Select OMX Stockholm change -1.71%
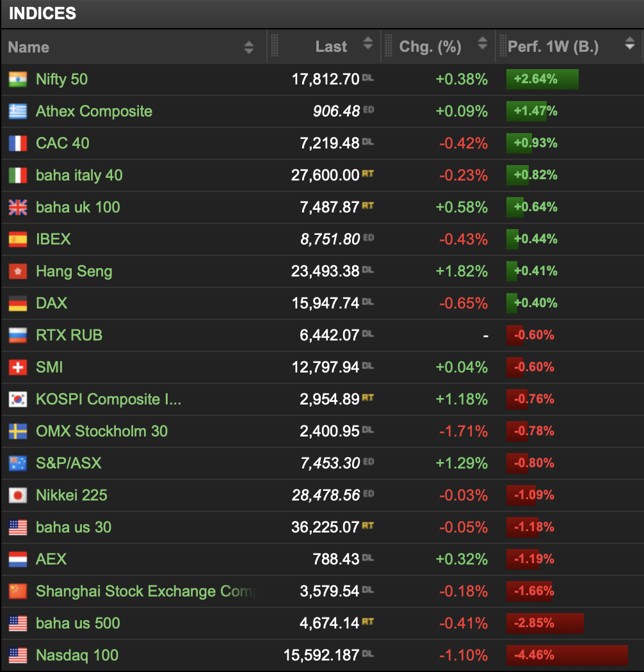The image size is (644, 672). tap(463, 431)
